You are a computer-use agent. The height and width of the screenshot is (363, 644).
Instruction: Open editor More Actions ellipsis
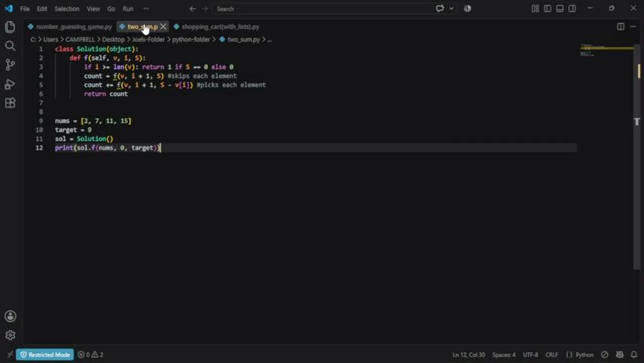click(633, 27)
